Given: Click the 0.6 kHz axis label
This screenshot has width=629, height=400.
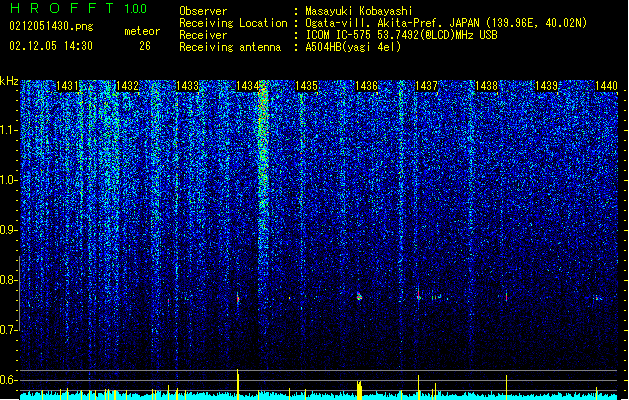Looking at the screenshot, I should click(9, 380).
